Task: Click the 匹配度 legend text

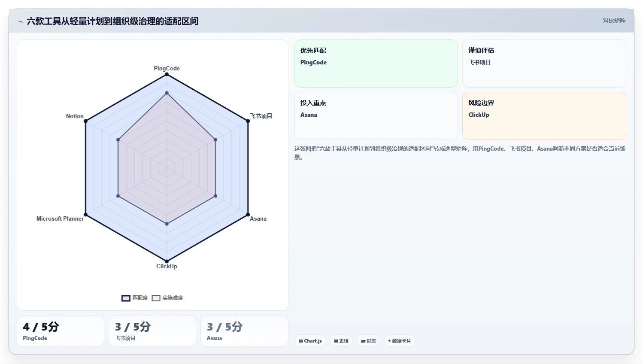Action: tap(140, 298)
